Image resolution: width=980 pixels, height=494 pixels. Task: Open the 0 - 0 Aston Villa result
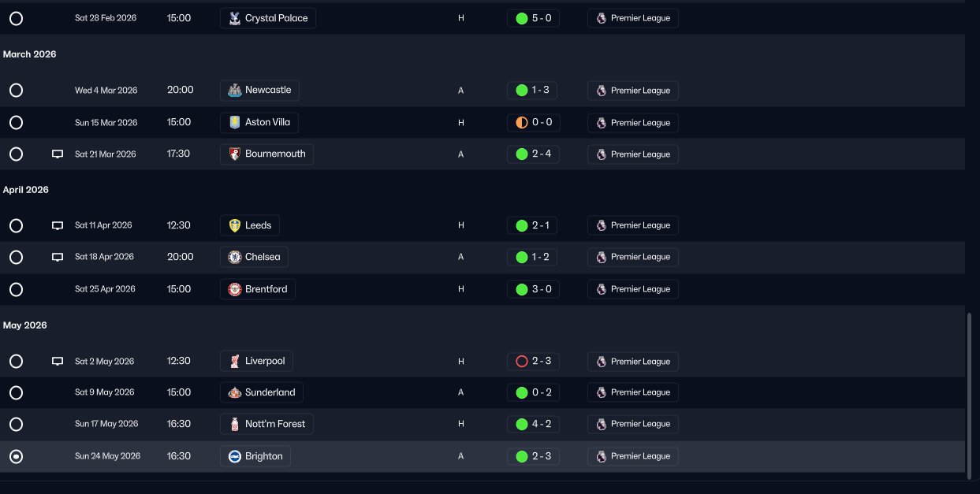533,123
